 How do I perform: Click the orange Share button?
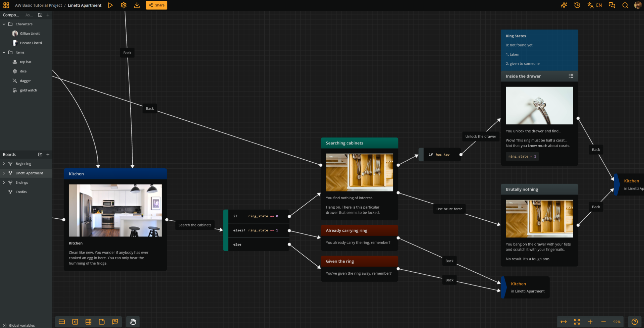(157, 5)
